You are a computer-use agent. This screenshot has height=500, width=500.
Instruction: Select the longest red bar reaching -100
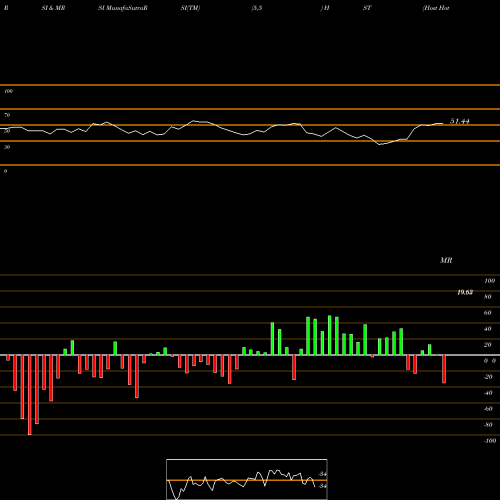[30, 395]
